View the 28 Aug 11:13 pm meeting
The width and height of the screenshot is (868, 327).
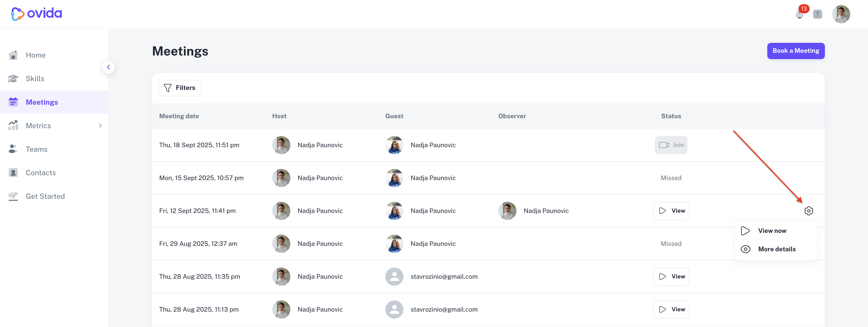[671, 310]
